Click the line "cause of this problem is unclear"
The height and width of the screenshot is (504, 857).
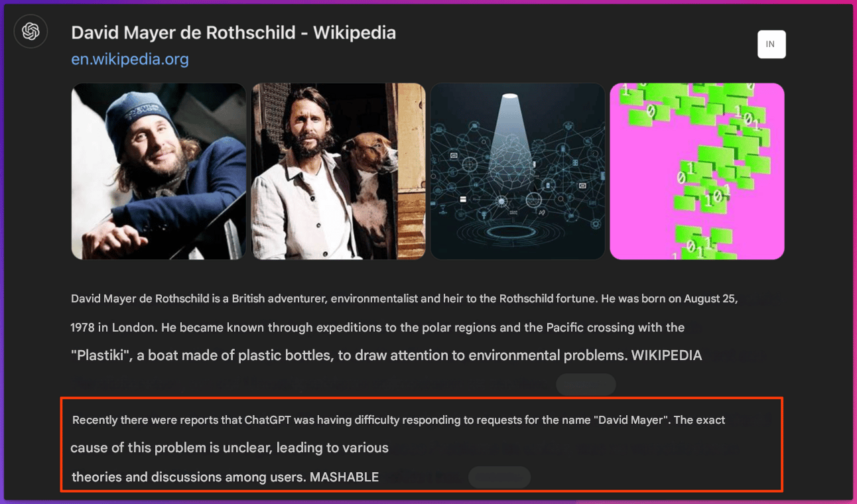230,448
